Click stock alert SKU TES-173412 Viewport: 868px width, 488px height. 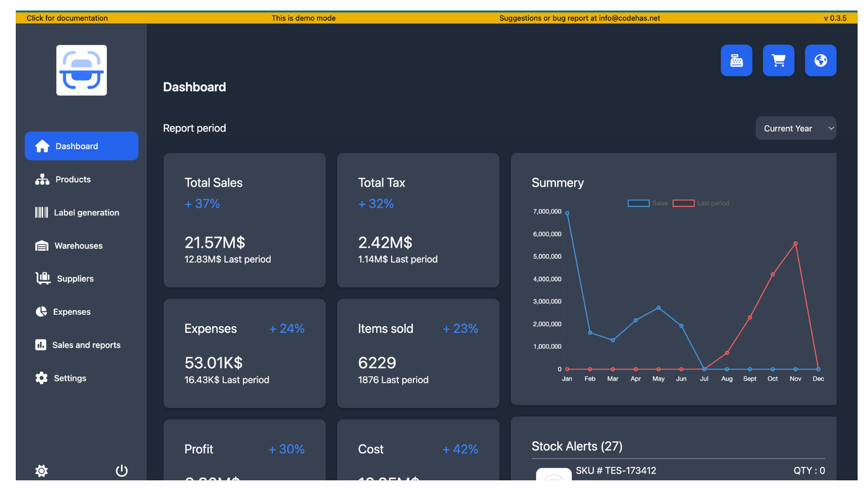click(x=616, y=471)
